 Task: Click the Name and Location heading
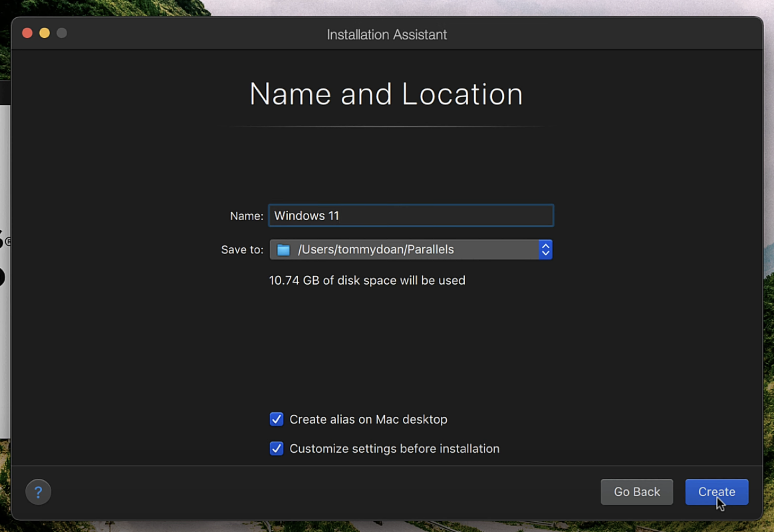(386, 94)
